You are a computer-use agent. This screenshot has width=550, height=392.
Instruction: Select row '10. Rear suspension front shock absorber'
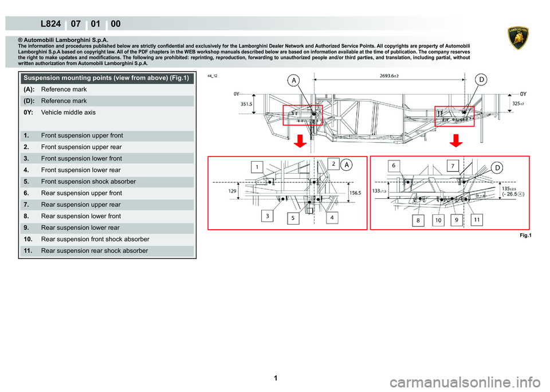click(107, 240)
